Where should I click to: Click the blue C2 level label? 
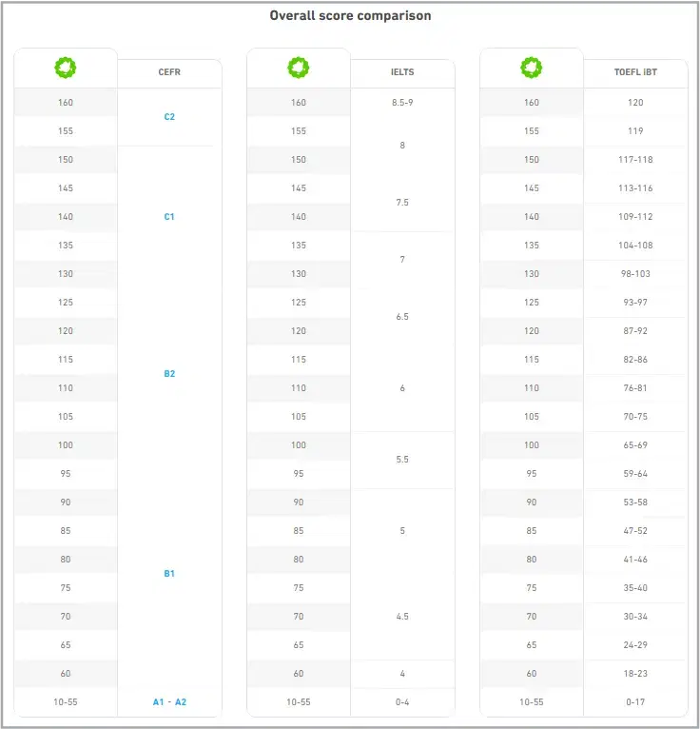coord(169,117)
